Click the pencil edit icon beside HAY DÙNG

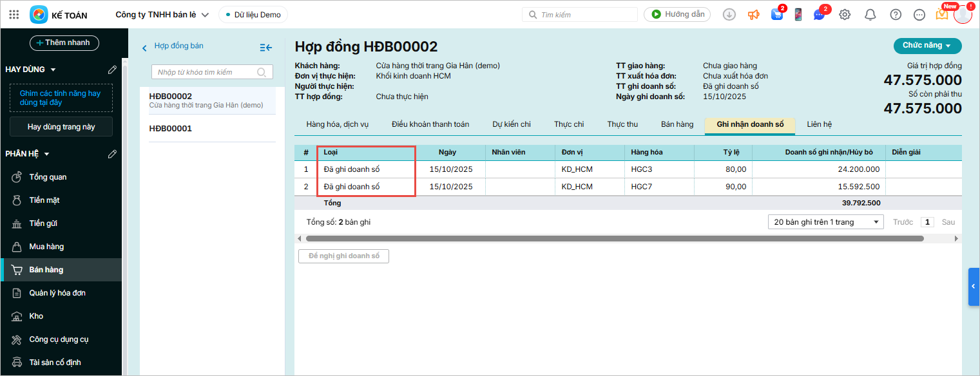pos(112,69)
